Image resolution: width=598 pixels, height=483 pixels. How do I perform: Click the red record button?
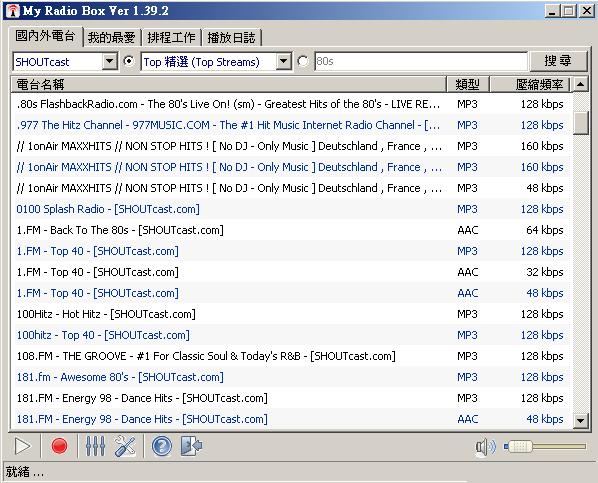59,446
